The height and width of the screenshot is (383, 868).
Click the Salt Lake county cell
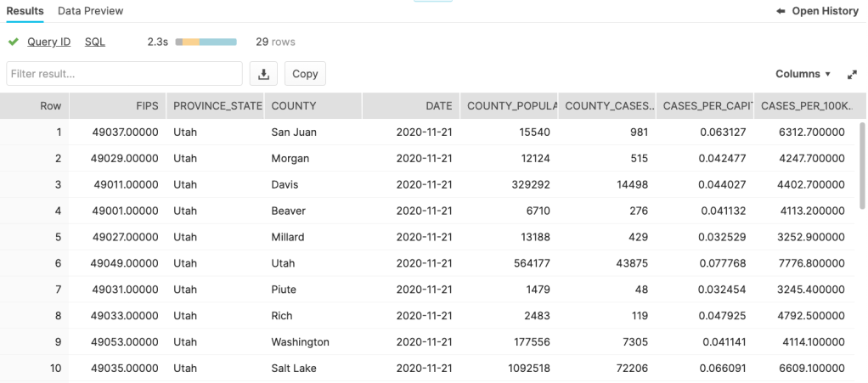[x=294, y=369]
